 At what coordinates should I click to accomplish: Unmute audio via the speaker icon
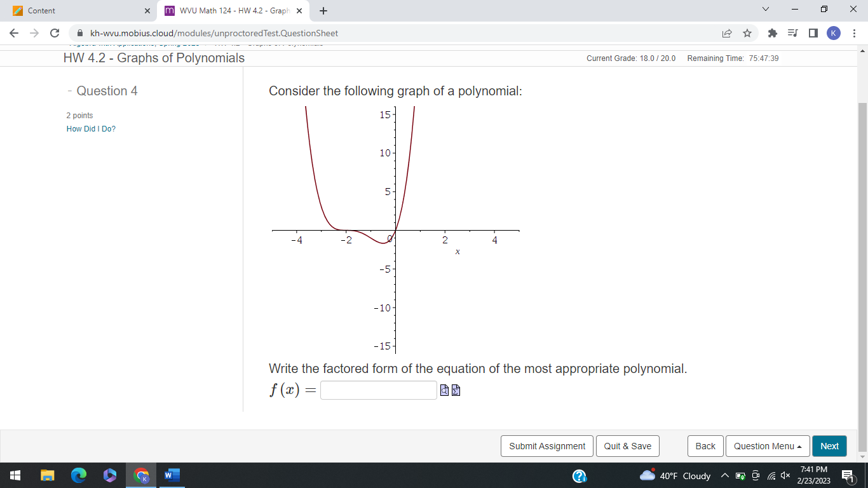pos(784,475)
